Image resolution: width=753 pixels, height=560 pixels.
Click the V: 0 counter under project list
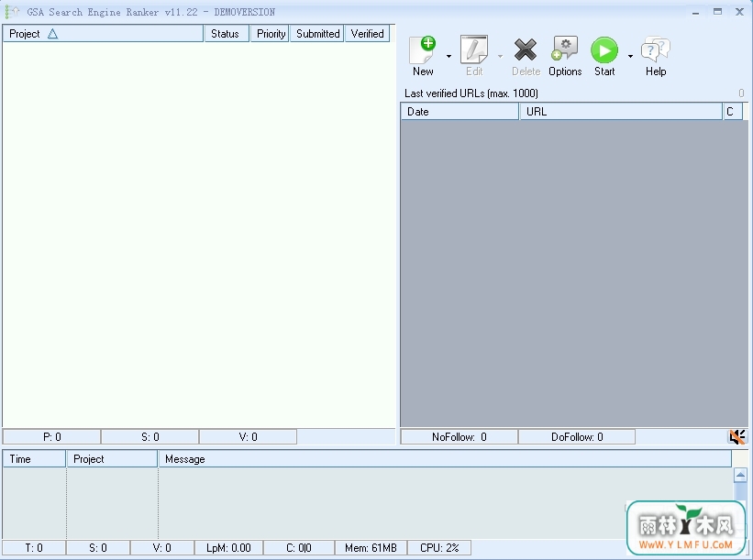(x=248, y=436)
